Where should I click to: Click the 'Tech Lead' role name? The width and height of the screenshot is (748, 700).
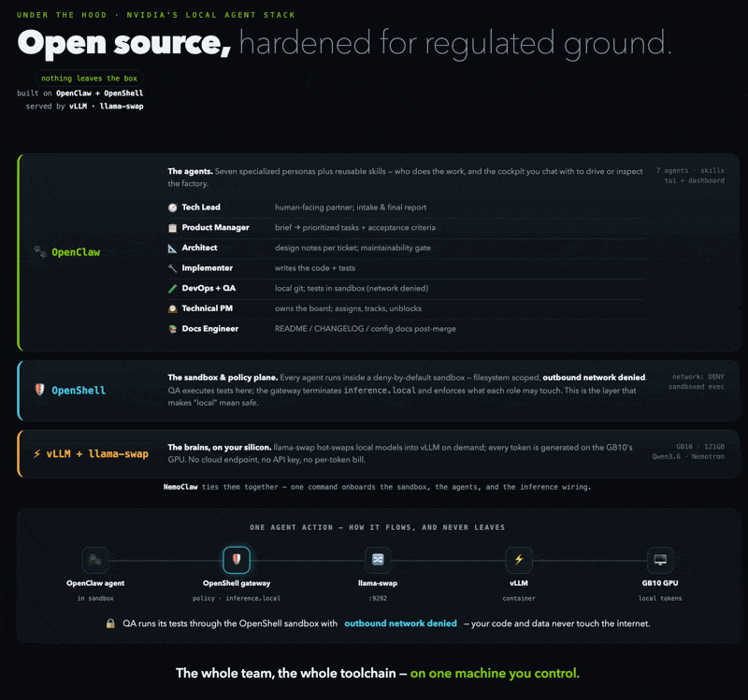(x=201, y=207)
